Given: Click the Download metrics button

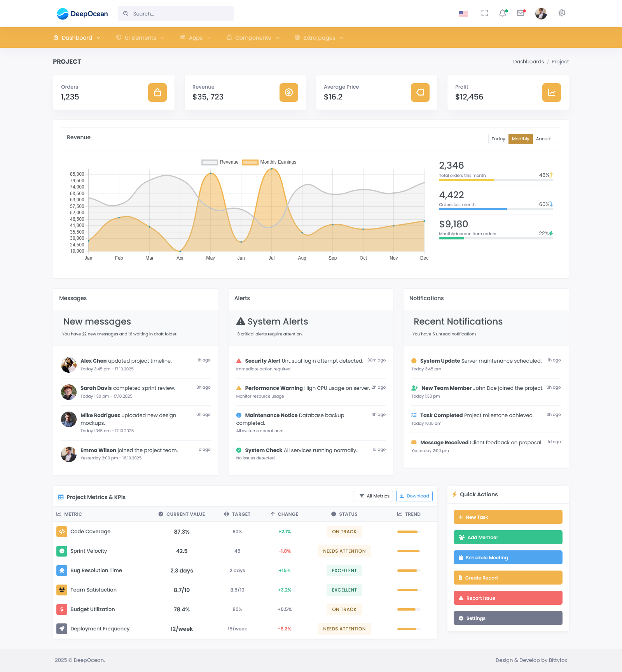Looking at the screenshot, I should pyautogui.click(x=414, y=496).
